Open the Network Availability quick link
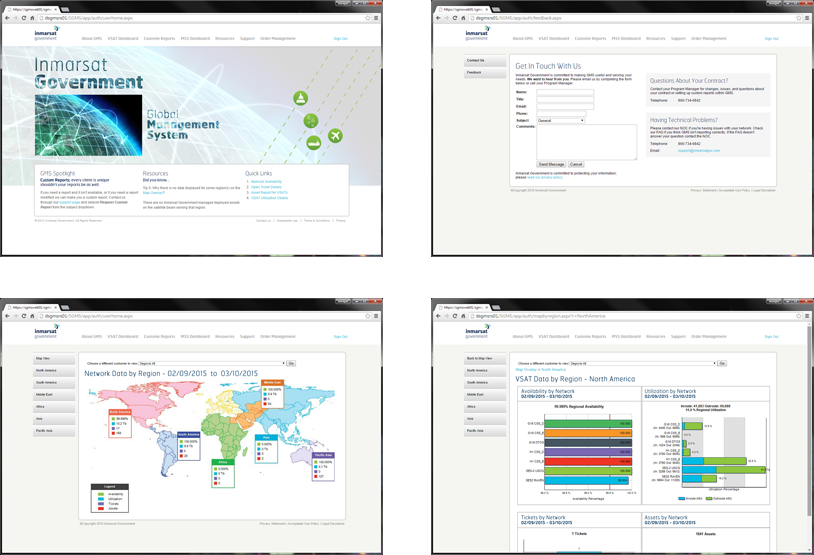This screenshot has height=555, width=814. pos(267,181)
